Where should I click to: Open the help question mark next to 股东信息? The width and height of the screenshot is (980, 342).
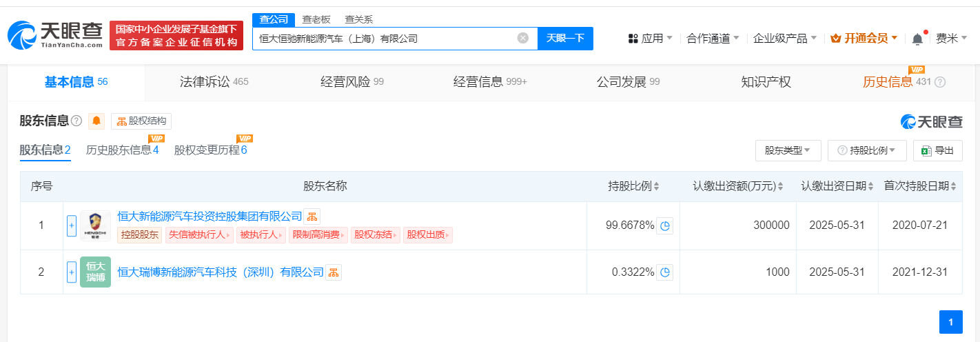click(x=76, y=121)
